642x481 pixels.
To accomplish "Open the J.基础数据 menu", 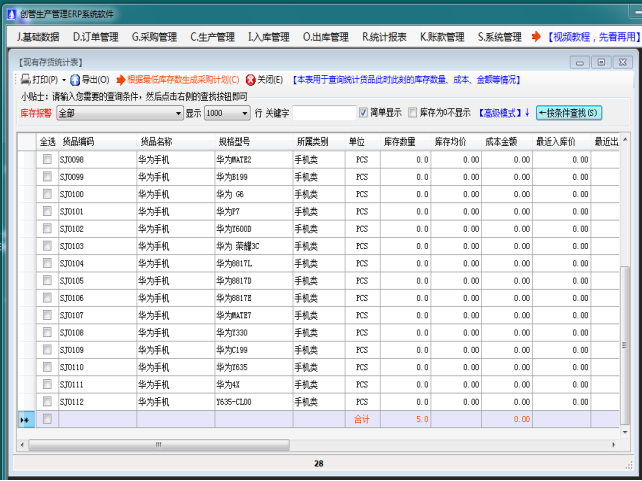I will [x=38, y=37].
